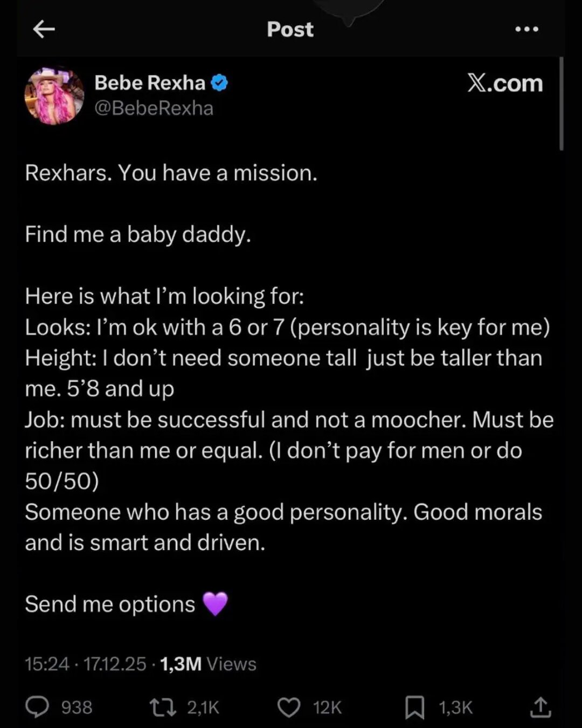Click the 2,1K reposts count
582x728 pixels.
coord(203,707)
